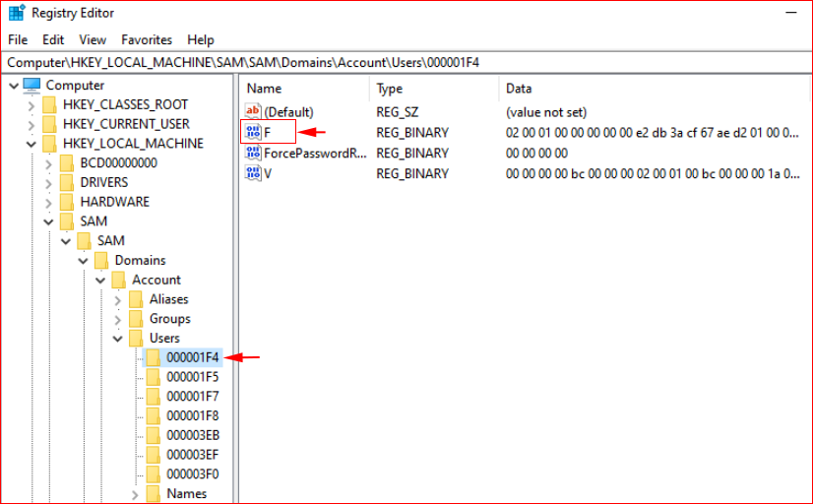Open the Edit menu

tap(53, 40)
